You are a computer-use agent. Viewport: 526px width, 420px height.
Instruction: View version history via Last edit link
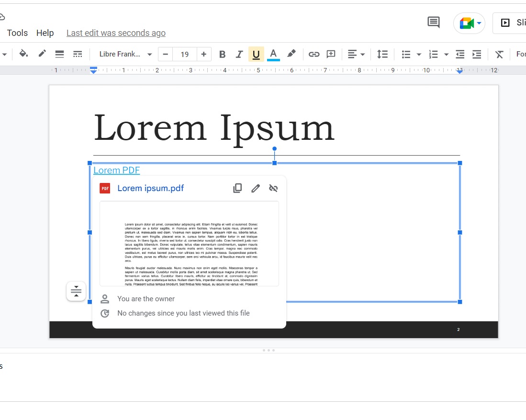coord(115,33)
